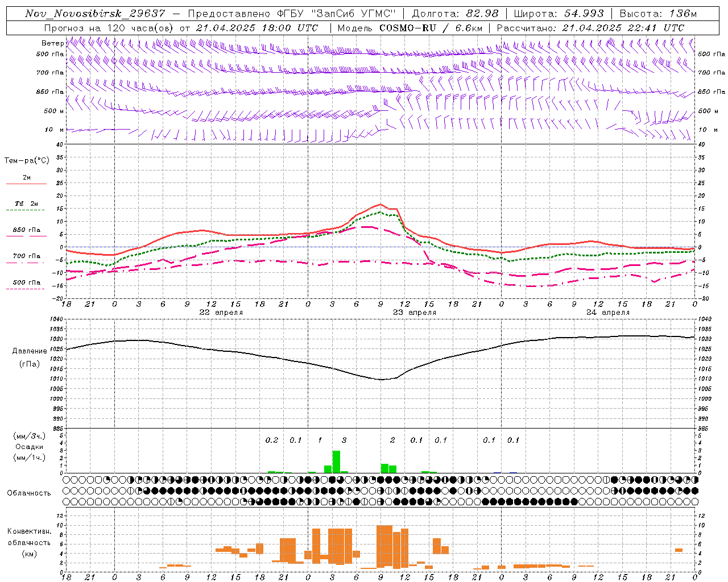Click the "(гПа)" pressure unit label

(x=30, y=364)
